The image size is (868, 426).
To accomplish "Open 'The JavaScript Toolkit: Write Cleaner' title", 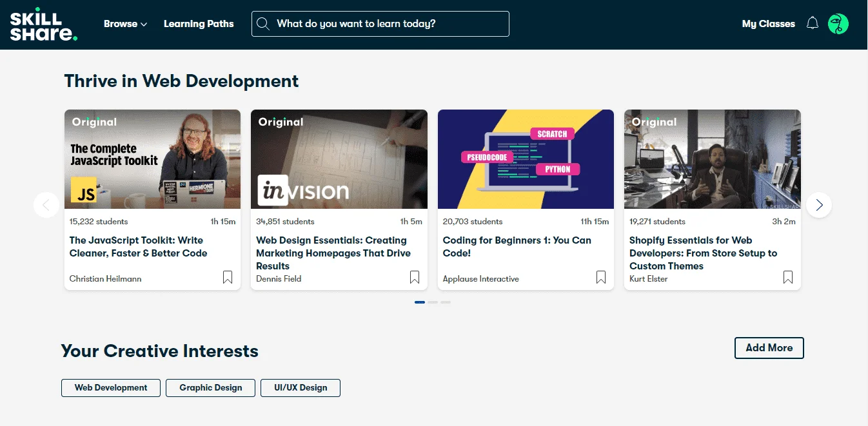I will (x=139, y=247).
